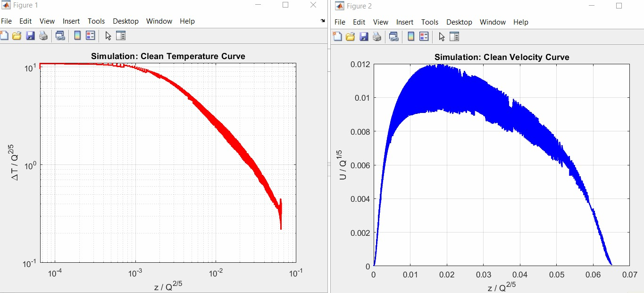Open Property Inspector from Figure 2 toolbar
This screenshot has height=293, width=644.
(454, 36)
